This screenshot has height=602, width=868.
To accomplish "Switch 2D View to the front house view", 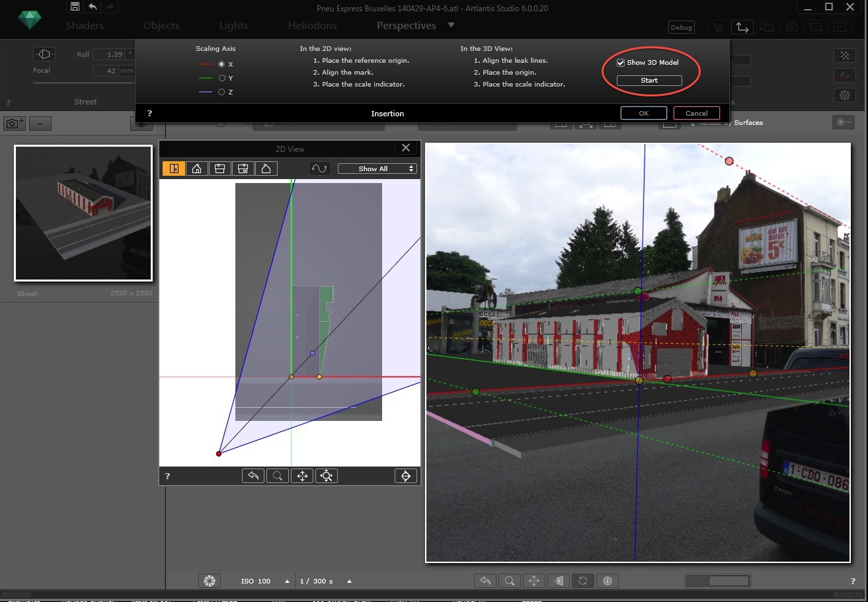I will point(197,169).
